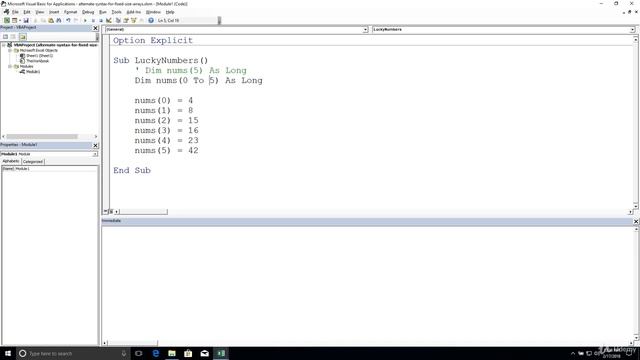640x360 pixels.
Task: Click the Paste toolbar icon
Action: click(51, 20)
